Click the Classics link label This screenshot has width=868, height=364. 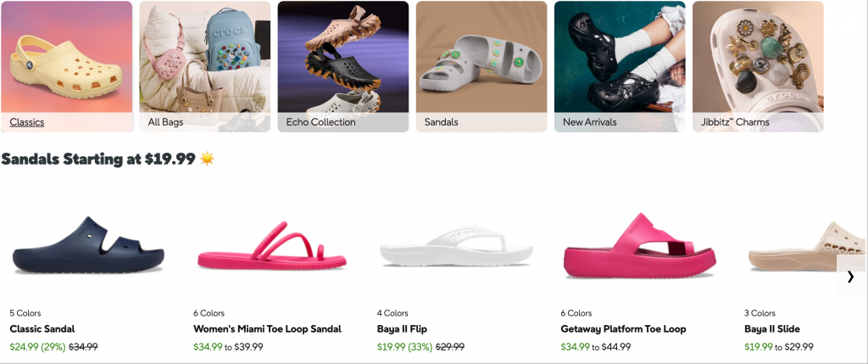pos(26,122)
